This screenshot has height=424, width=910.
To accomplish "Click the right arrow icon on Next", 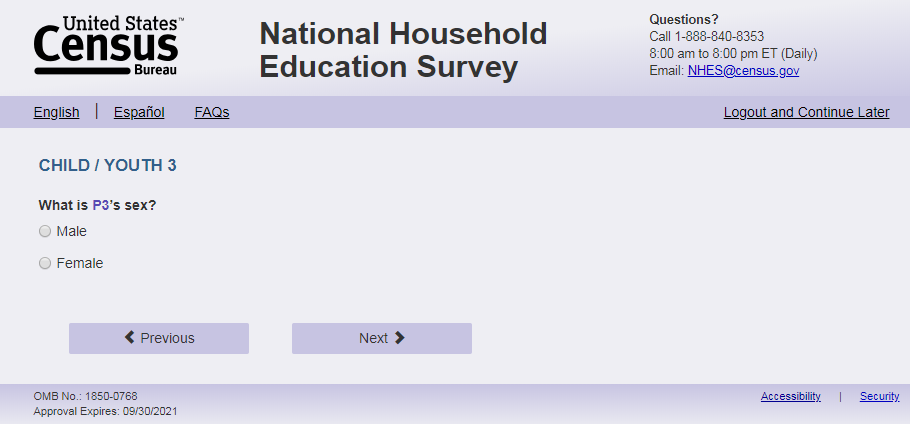I will click(x=399, y=338).
